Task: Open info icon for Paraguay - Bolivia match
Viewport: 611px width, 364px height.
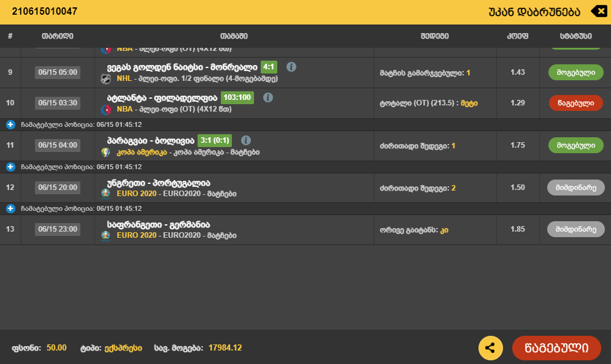Action: click(x=245, y=140)
